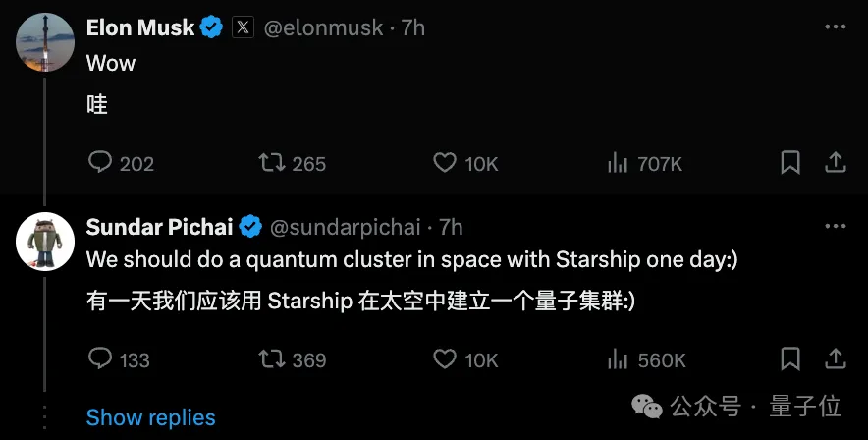This screenshot has width=868, height=440.
Task: Like Elon Musk's "Wow" tweet
Action: pyautogui.click(x=445, y=163)
